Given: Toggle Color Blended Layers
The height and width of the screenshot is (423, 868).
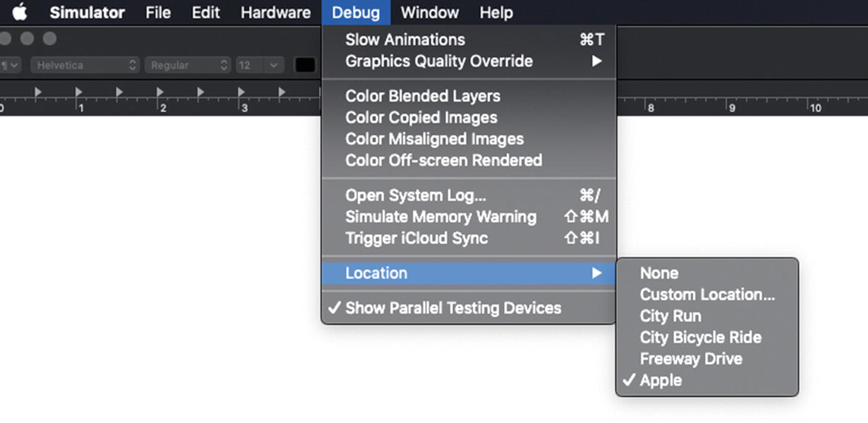Looking at the screenshot, I should (423, 96).
